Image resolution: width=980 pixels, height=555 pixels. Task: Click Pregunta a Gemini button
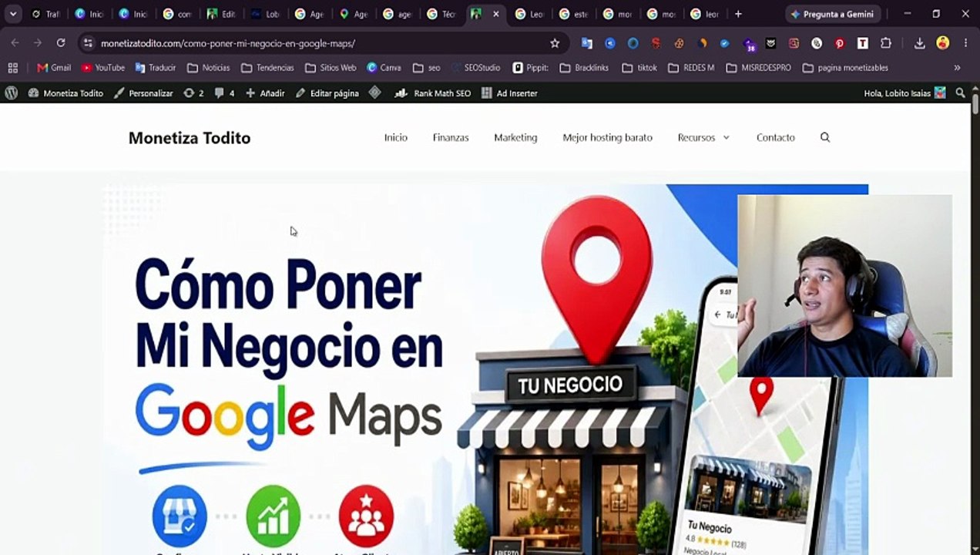point(832,14)
